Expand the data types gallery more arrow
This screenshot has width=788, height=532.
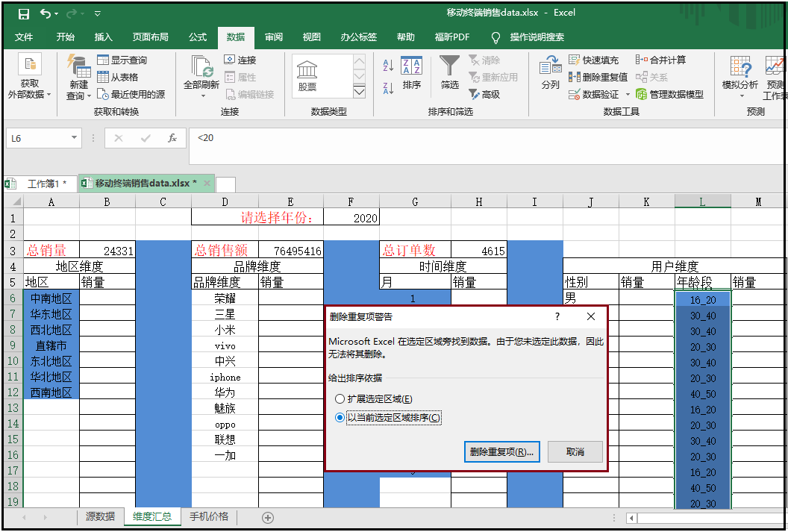click(359, 92)
